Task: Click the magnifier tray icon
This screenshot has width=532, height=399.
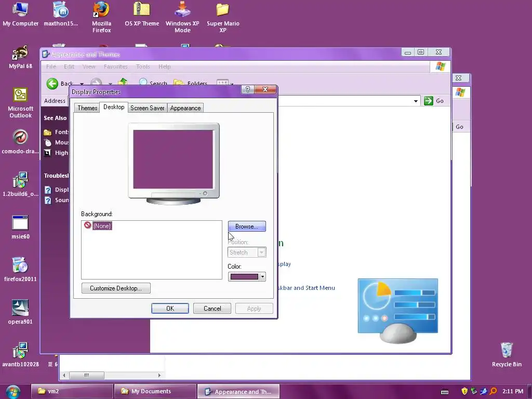Action: [494, 391]
